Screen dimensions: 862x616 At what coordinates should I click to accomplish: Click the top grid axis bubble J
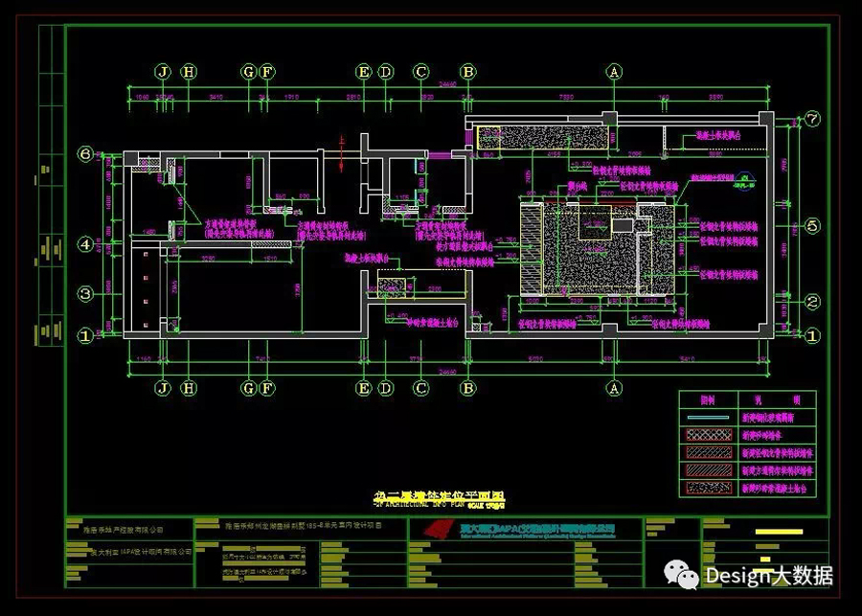(164, 72)
